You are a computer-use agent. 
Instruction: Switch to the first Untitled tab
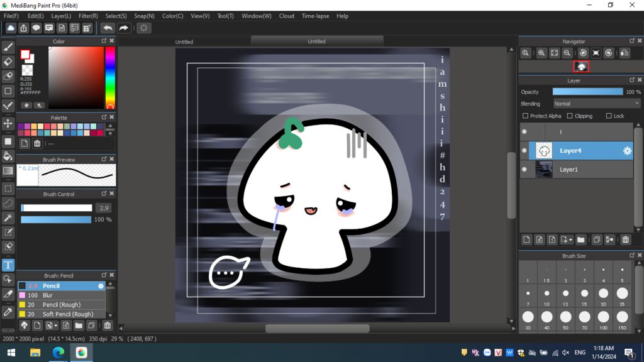[184, 41]
